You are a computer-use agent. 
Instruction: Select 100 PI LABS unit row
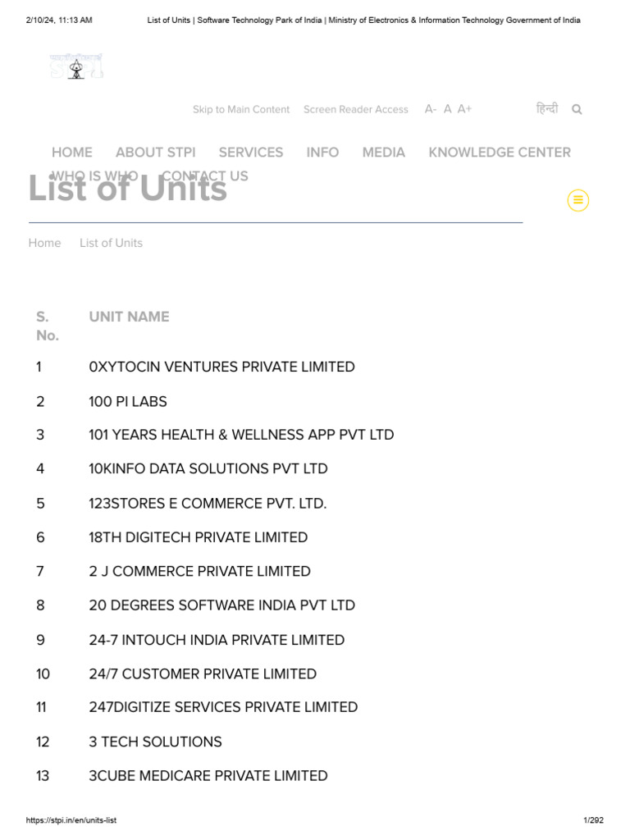tap(128, 401)
